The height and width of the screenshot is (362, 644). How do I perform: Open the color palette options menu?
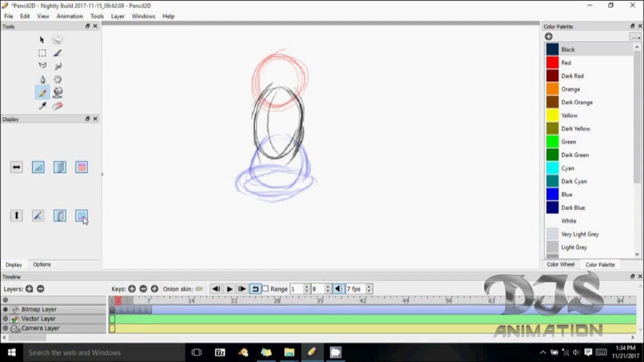tap(635, 37)
